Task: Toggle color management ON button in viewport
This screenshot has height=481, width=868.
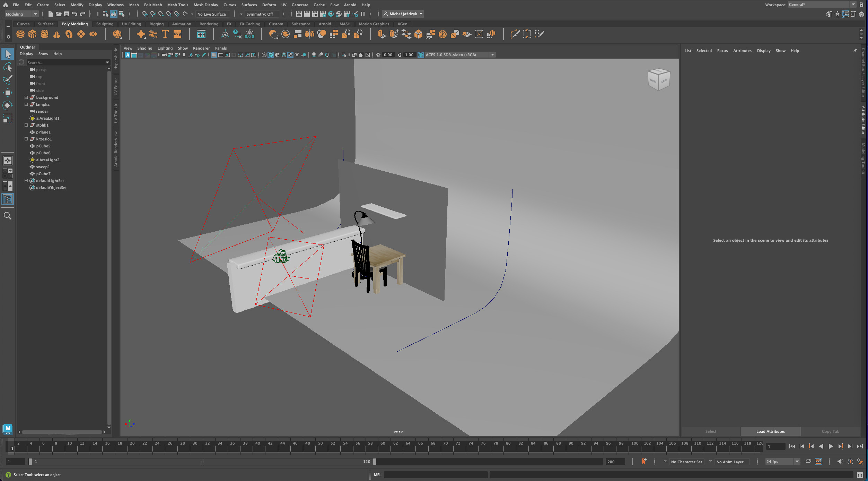Action: pyautogui.click(x=420, y=55)
